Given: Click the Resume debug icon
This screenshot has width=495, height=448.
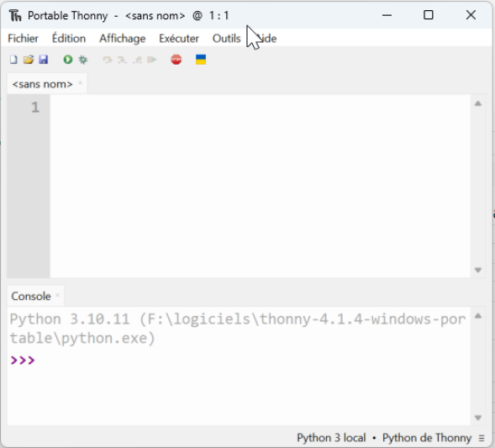Looking at the screenshot, I should (152, 60).
